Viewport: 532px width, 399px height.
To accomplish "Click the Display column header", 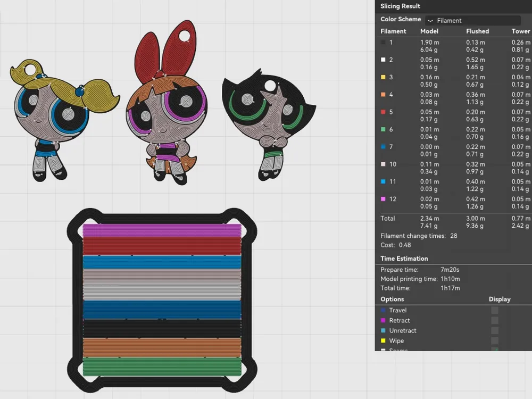I will 500,299.
